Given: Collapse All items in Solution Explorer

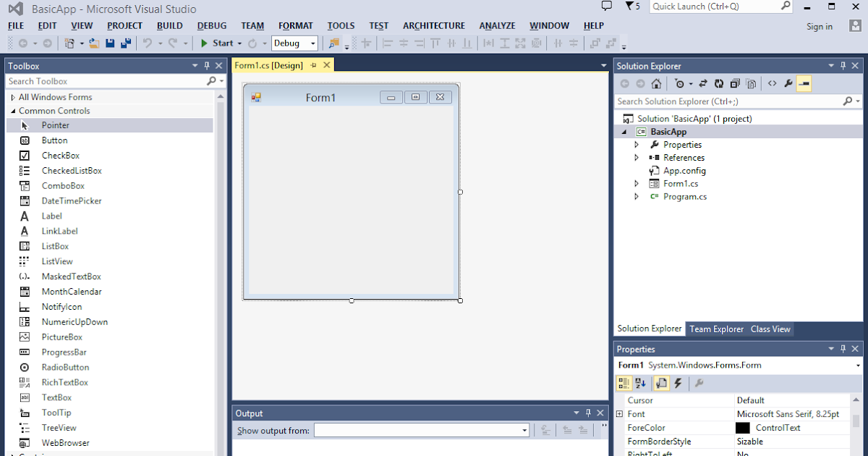Looking at the screenshot, I should click(x=735, y=83).
